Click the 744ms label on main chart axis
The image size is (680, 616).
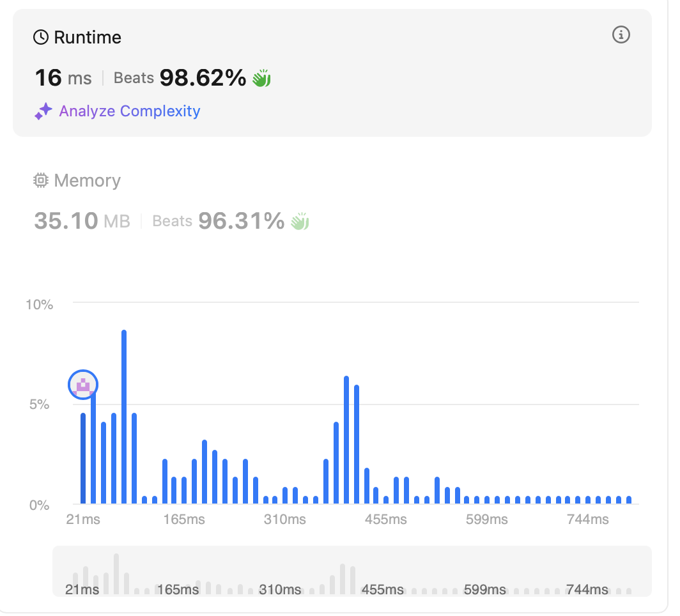tap(587, 520)
